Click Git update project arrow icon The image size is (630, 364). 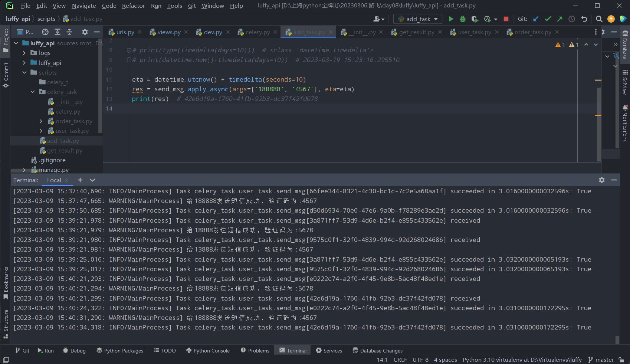pos(536,19)
